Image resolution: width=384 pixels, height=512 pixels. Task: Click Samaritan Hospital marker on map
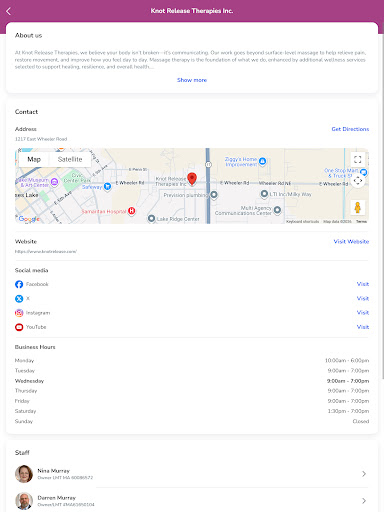tap(132, 211)
